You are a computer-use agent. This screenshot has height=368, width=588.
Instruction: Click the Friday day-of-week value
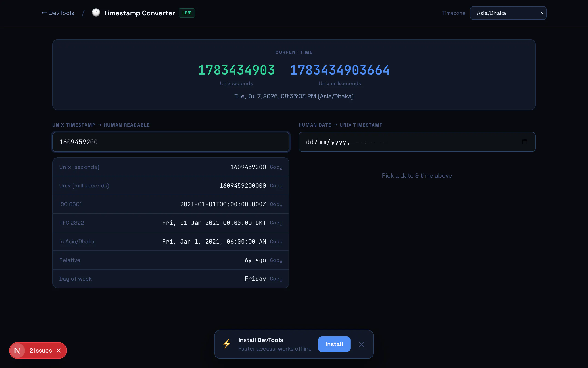pos(255,279)
